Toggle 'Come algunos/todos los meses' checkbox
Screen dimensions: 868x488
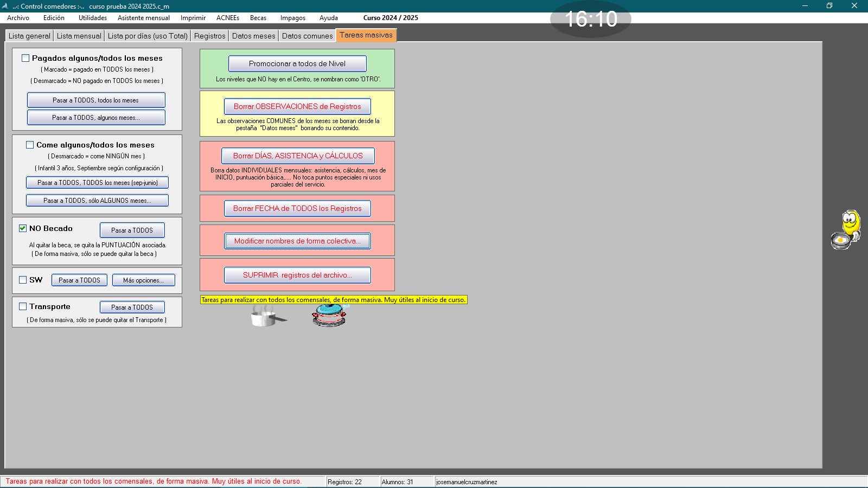point(30,145)
